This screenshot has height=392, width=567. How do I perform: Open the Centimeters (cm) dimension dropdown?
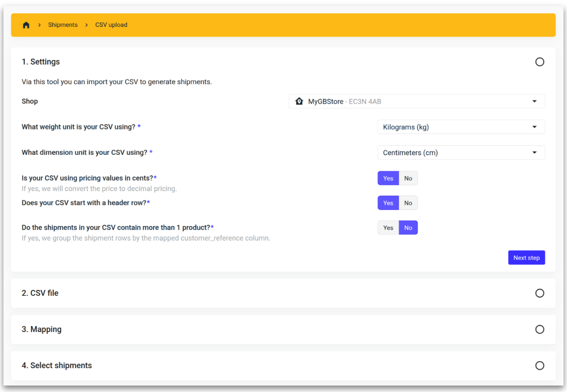click(460, 153)
